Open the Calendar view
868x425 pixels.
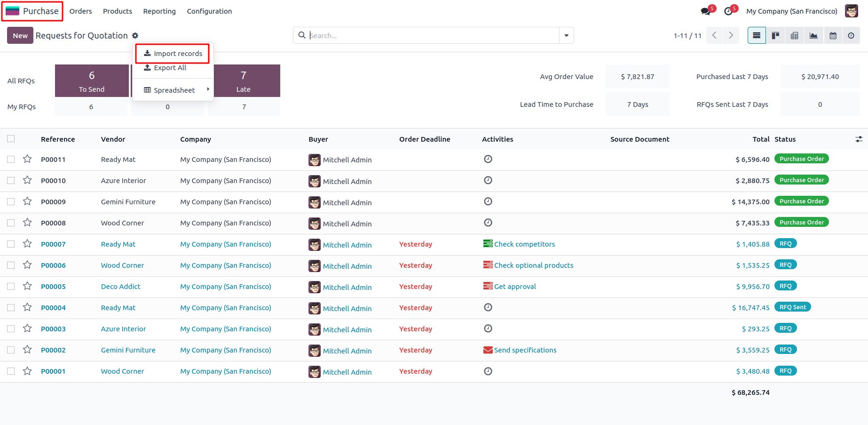click(x=833, y=36)
